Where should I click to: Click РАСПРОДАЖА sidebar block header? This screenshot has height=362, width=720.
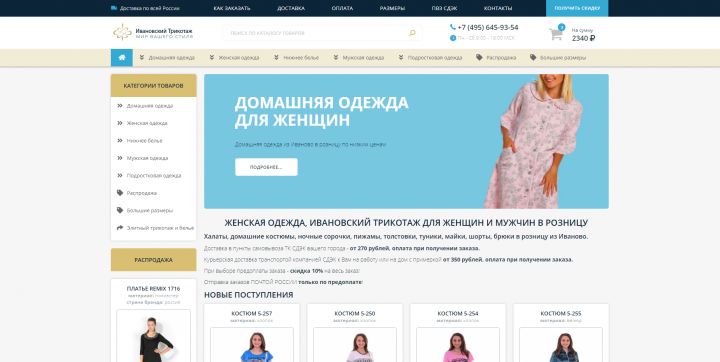[x=153, y=260]
